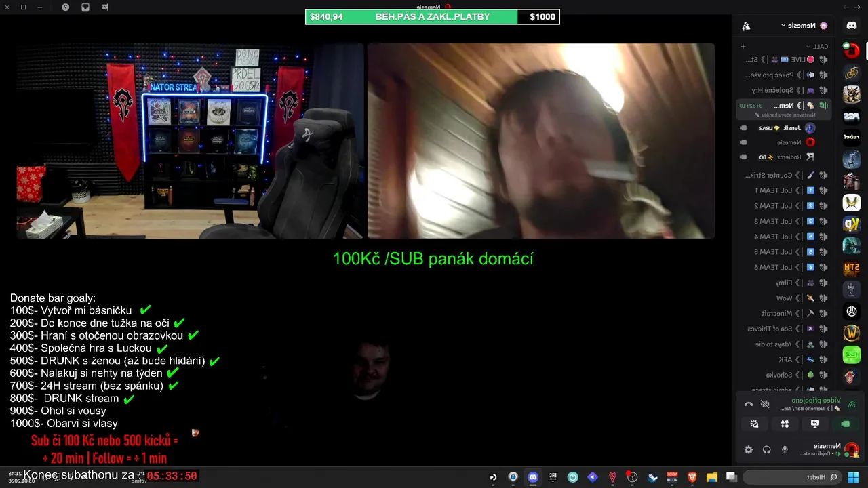868x488 pixels.
Task: Open the rebel server icon
Action: pos(852,137)
